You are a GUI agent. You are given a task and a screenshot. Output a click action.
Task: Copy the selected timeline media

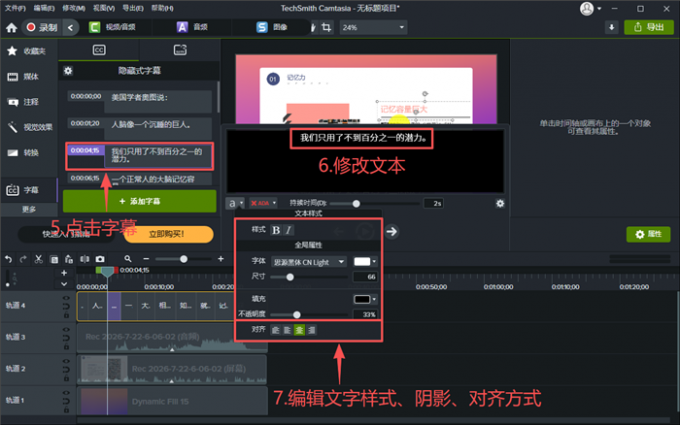click(x=54, y=259)
